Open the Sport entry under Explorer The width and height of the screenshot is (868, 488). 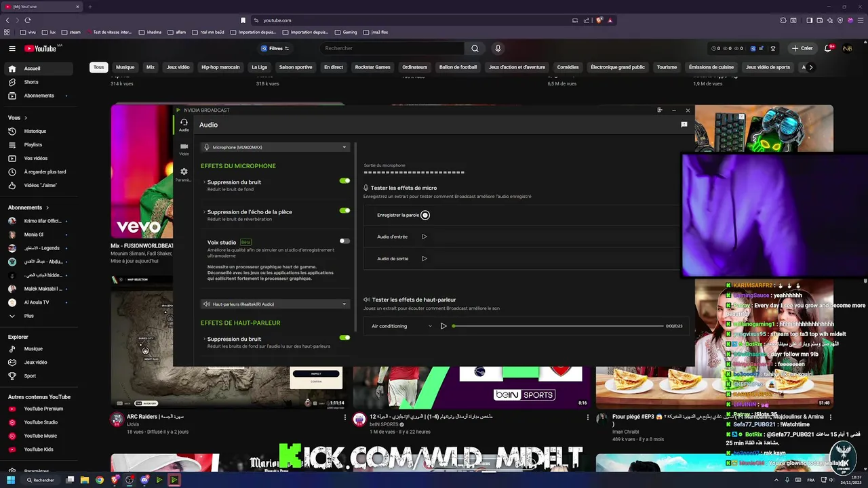pos(39,375)
